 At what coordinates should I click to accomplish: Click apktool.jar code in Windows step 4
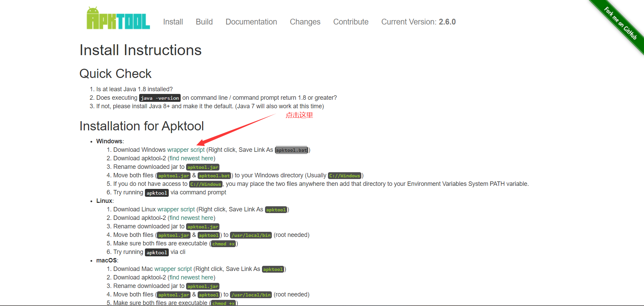coord(174,176)
